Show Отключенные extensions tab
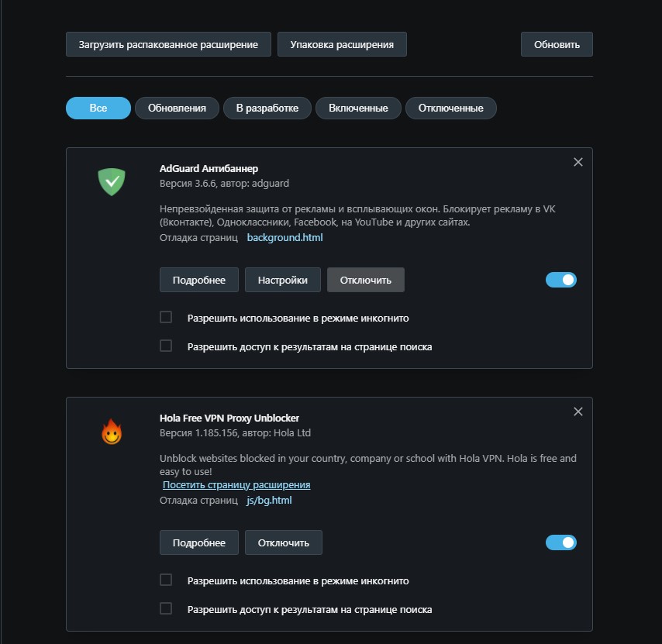Image resolution: width=662 pixels, height=644 pixels. [451, 108]
